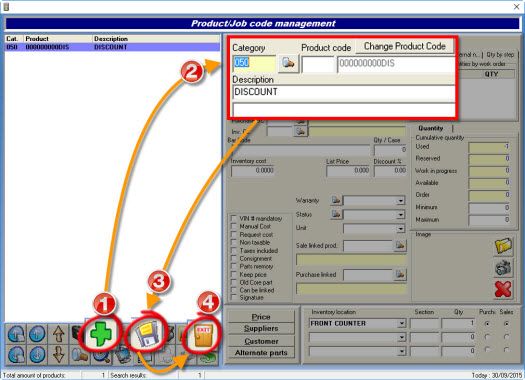Check the Request cost checkbox
The image size is (525, 380).
[234, 234]
